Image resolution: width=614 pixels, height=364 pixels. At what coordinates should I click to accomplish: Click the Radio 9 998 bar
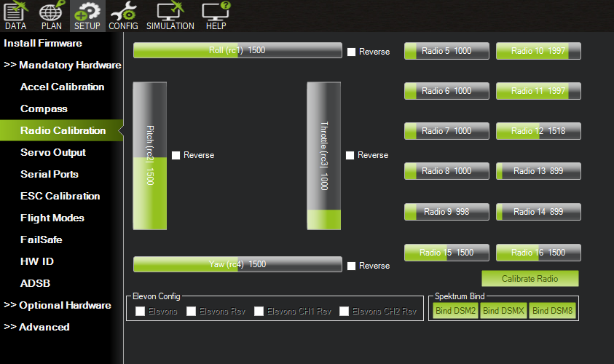tap(446, 212)
